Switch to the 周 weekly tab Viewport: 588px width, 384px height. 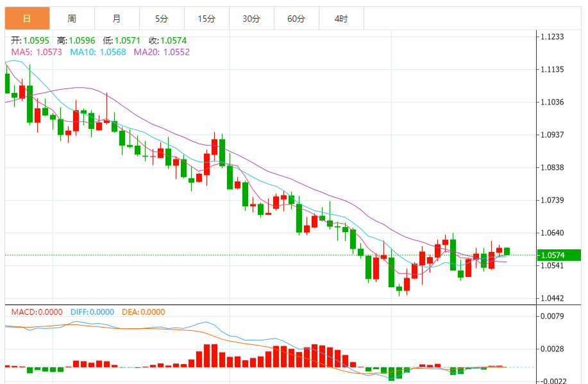click(x=72, y=19)
